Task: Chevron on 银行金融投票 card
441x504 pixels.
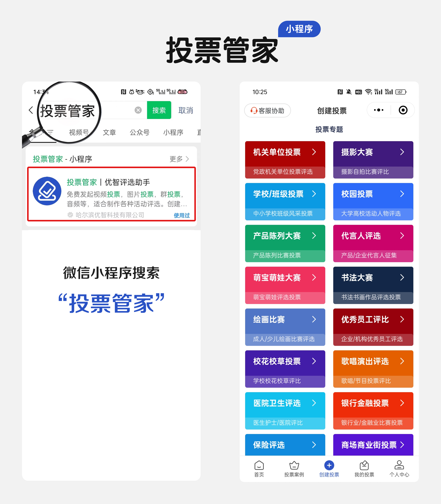Action: pyautogui.click(x=402, y=403)
